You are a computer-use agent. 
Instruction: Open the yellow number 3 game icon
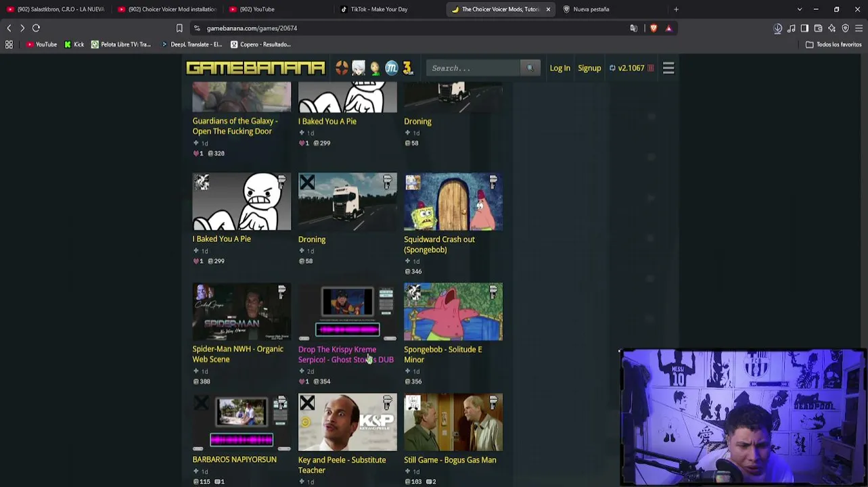coord(407,68)
